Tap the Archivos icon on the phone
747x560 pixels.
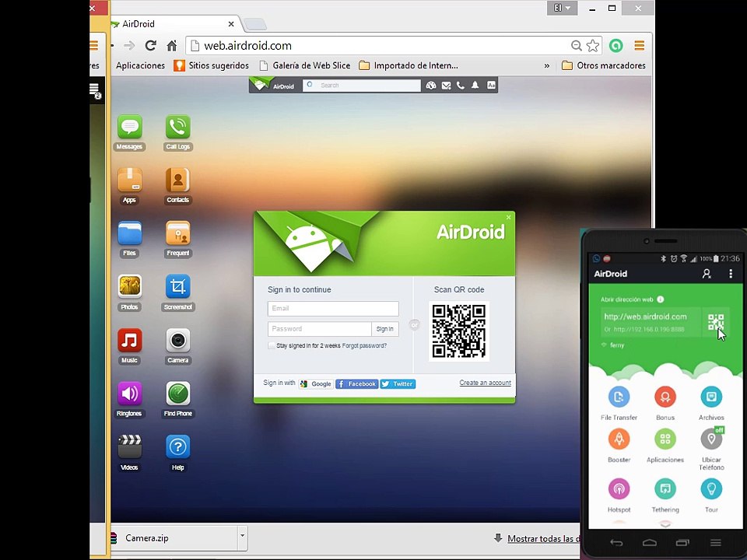point(711,397)
